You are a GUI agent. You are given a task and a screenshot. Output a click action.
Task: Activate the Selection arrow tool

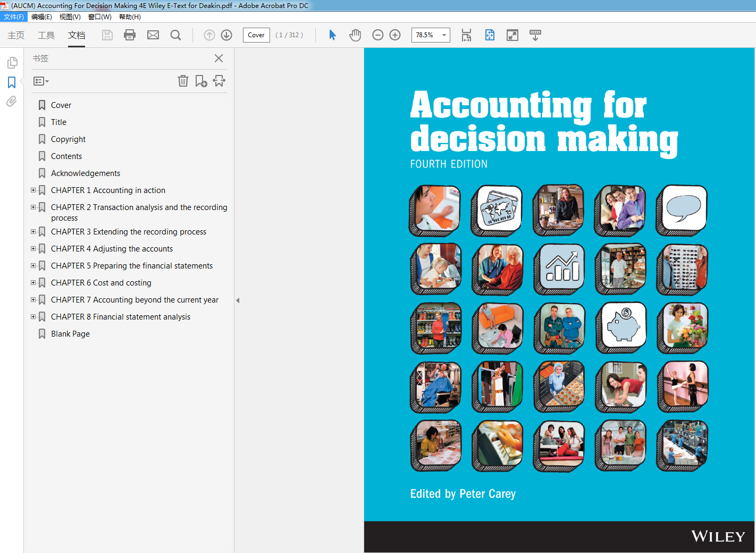point(332,35)
